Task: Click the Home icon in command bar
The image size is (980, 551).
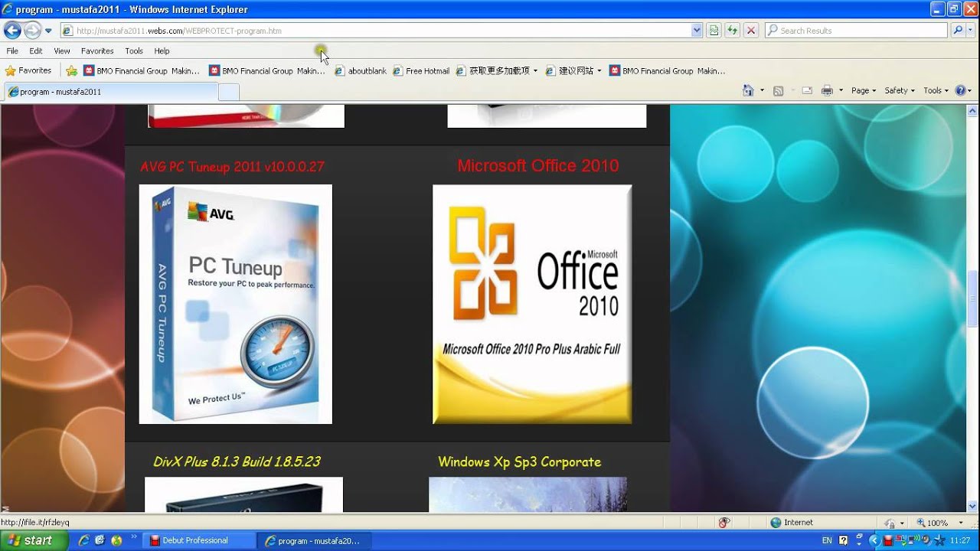Action: point(748,90)
